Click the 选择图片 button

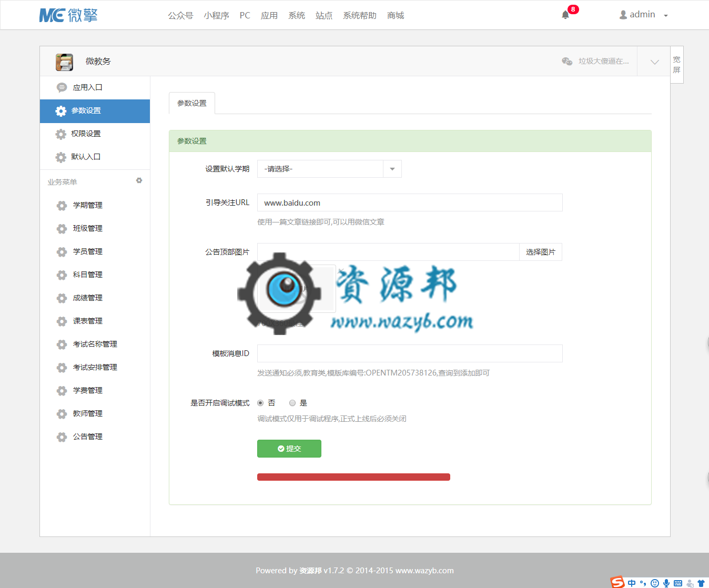[x=541, y=252]
